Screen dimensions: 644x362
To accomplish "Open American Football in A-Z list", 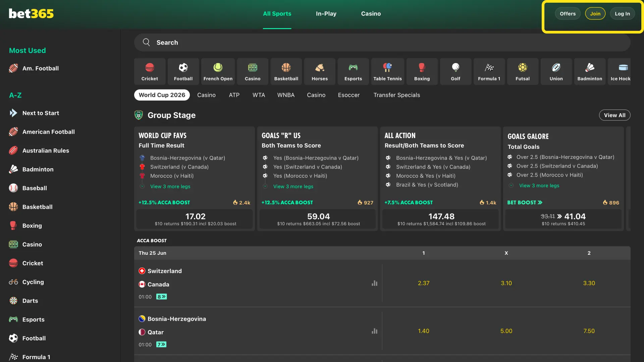I will 42,132.
